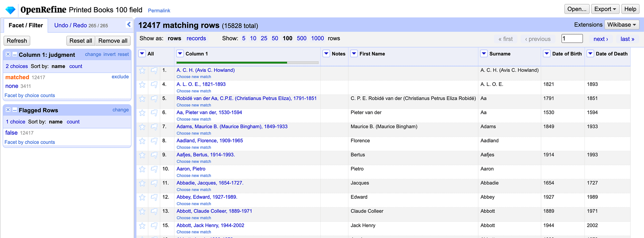Star row 12 Edward Abbey
Screen dimensions: 644x238
tap(142, 197)
